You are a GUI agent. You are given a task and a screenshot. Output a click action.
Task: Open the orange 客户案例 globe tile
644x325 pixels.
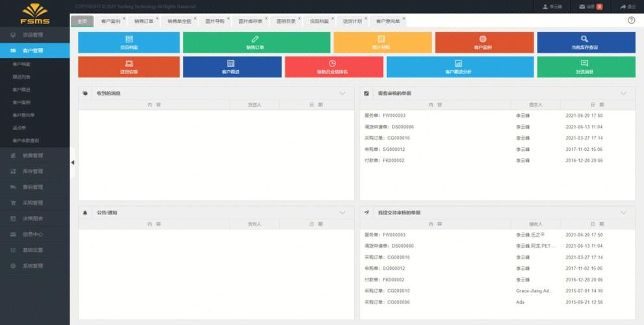click(x=484, y=43)
